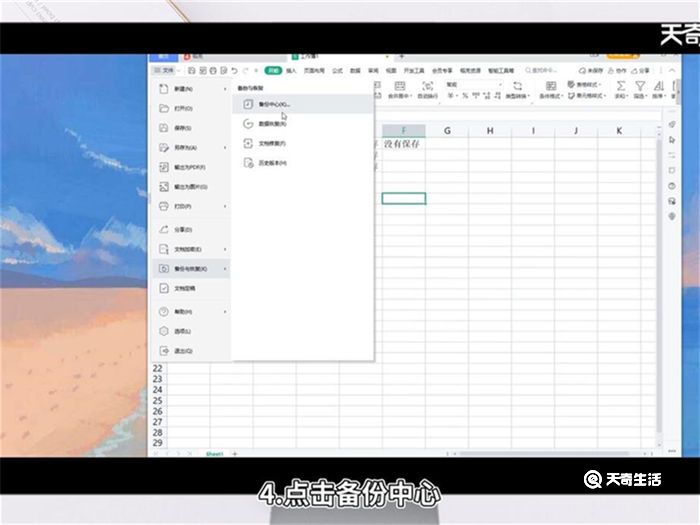Click Document Finalize (文档定稿) menu entry
The height and width of the screenshot is (525, 700).
[192, 288]
